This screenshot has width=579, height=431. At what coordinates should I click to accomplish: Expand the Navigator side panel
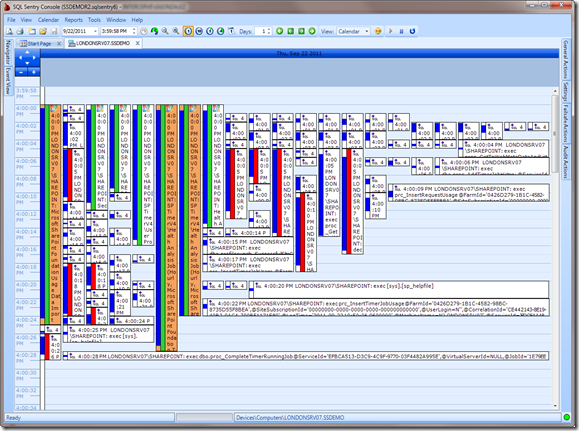click(8, 52)
